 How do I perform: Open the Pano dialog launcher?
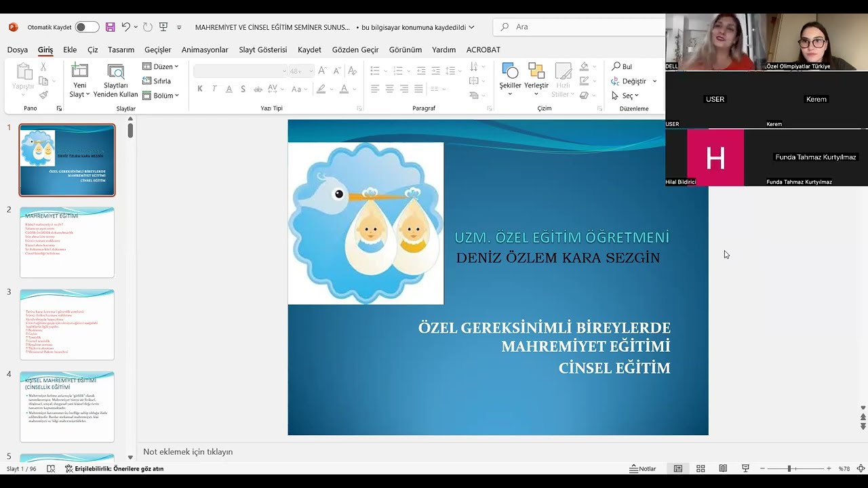tap(59, 108)
